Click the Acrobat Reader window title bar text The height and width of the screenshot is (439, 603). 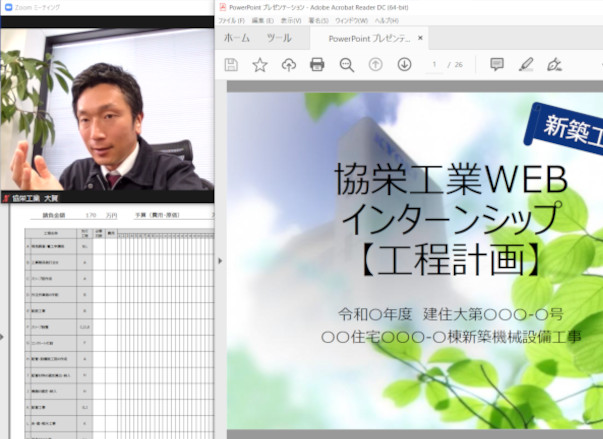tap(318, 7)
